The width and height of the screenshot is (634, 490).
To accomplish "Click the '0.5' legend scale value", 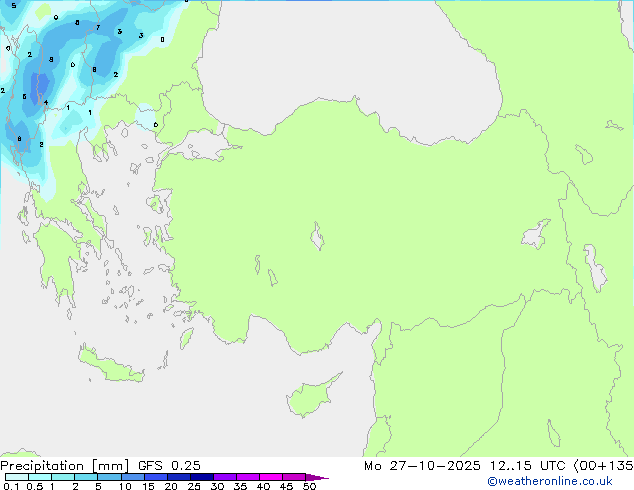I will pyautogui.click(x=35, y=486).
